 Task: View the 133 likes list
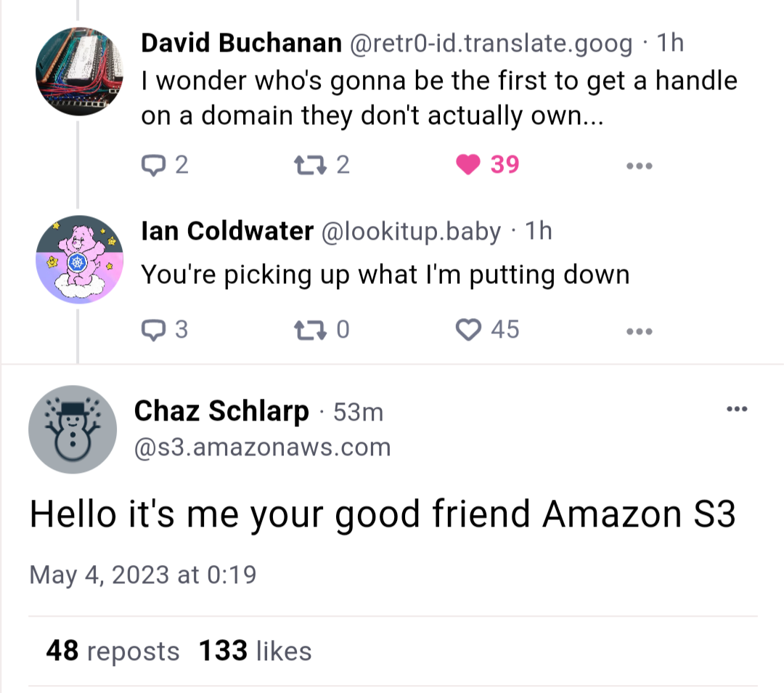pos(255,650)
